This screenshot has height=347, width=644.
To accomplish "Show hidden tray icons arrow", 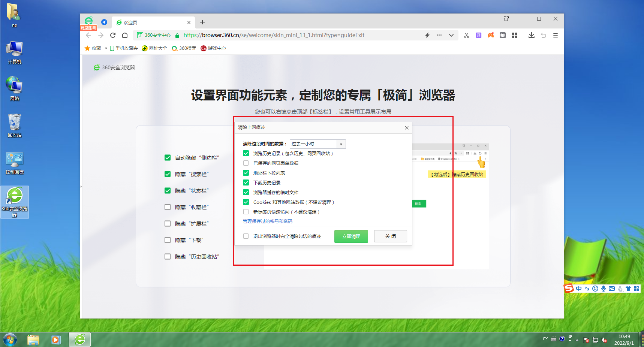I will [x=577, y=340].
